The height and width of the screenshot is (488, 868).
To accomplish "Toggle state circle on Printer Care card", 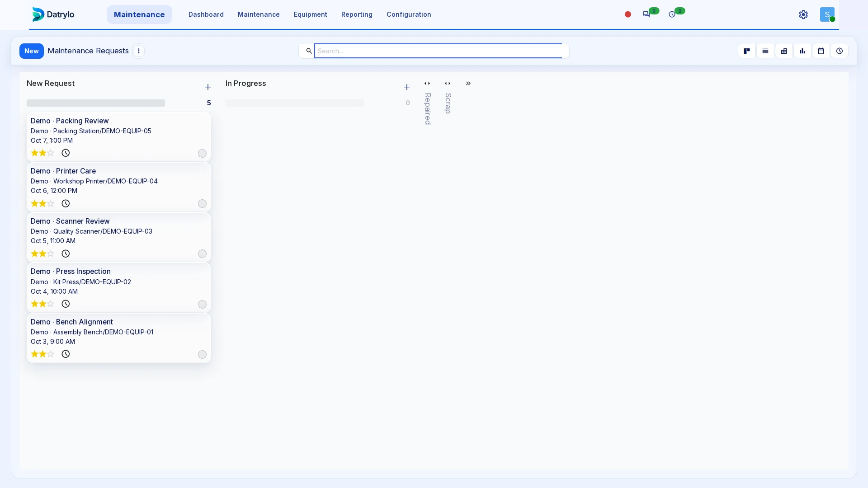I will [203, 204].
